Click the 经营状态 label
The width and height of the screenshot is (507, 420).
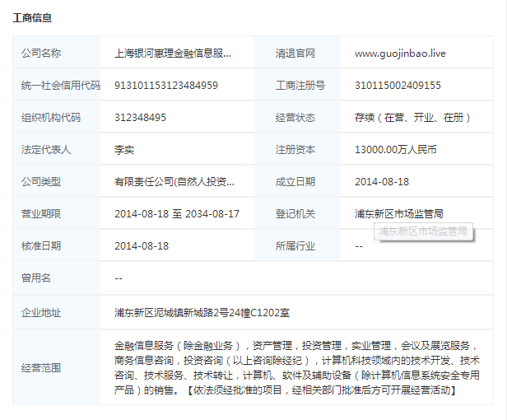point(295,118)
